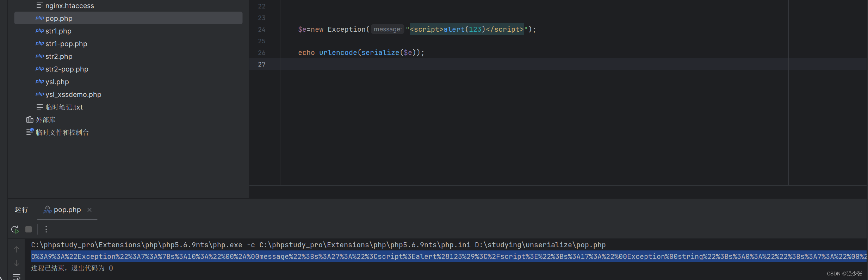Toggle soft-wrap in run console
Image resolution: width=868 pixels, height=280 pixels.
point(17,277)
